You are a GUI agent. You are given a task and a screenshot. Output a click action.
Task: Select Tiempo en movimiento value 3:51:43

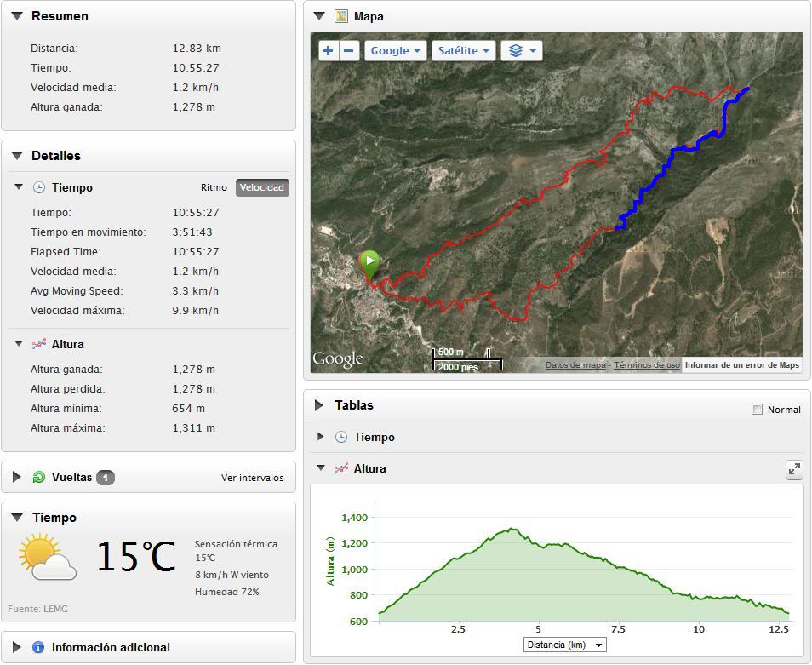tap(192, 232)
